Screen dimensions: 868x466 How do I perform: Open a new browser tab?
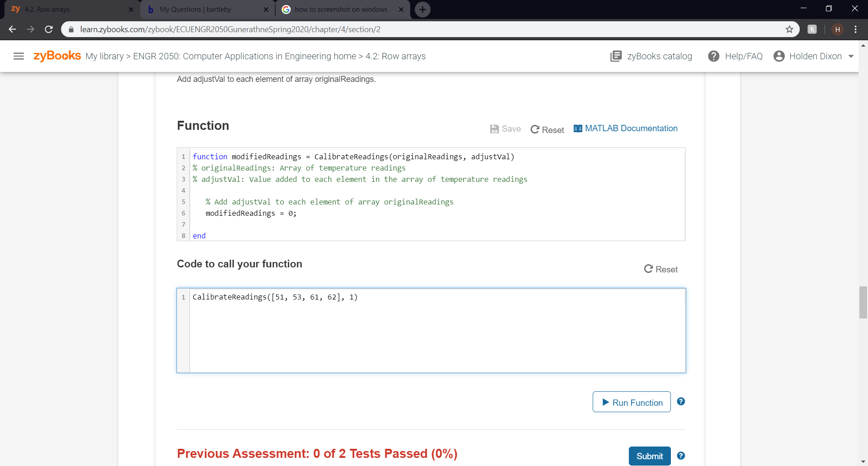pyautogui.click(x=423, y=10)
